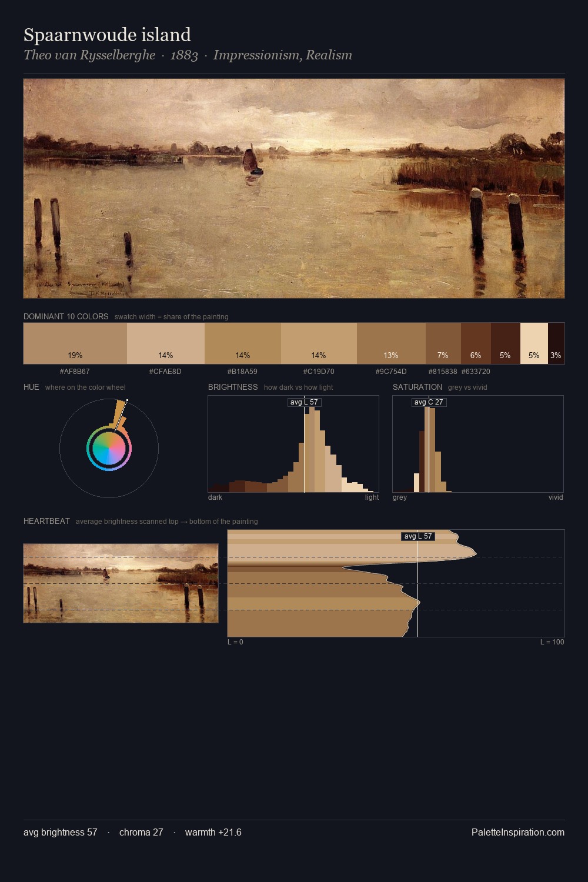Click 'where on the color wheel' caption
Screen dimensions: 588x882
click(x=85, y=387)
